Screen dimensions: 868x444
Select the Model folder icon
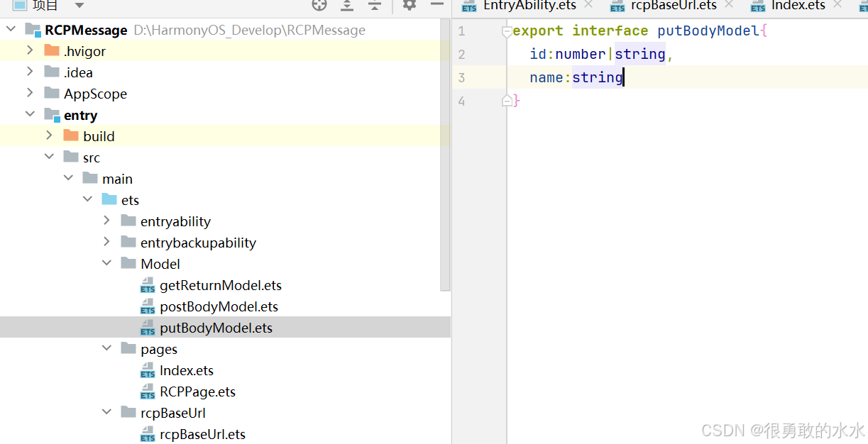(128, 264)
